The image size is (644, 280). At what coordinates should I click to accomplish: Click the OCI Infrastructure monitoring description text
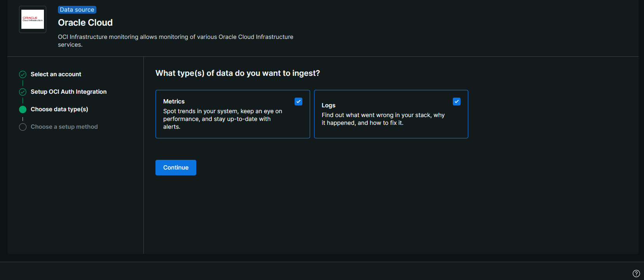[x=176, y=41]
